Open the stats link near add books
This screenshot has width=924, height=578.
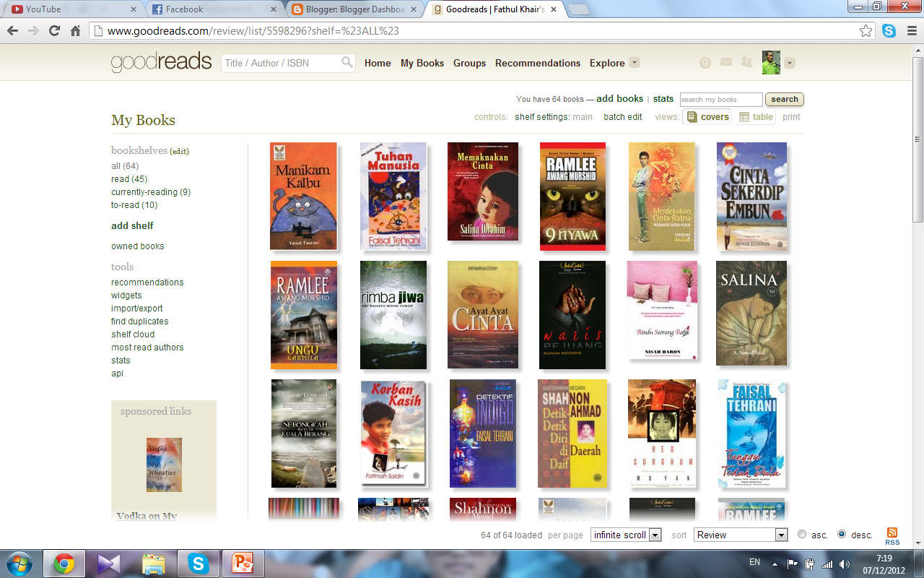point(663,99)
